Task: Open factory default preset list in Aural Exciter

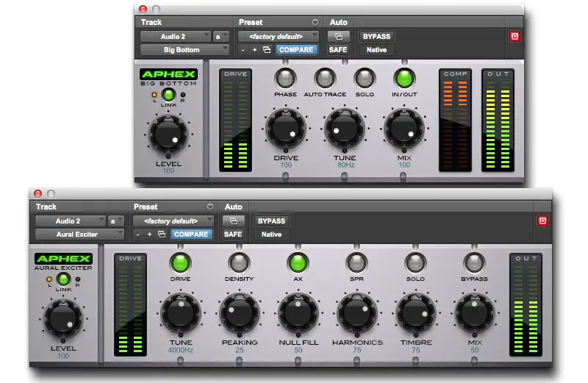Action: point(173,221)
